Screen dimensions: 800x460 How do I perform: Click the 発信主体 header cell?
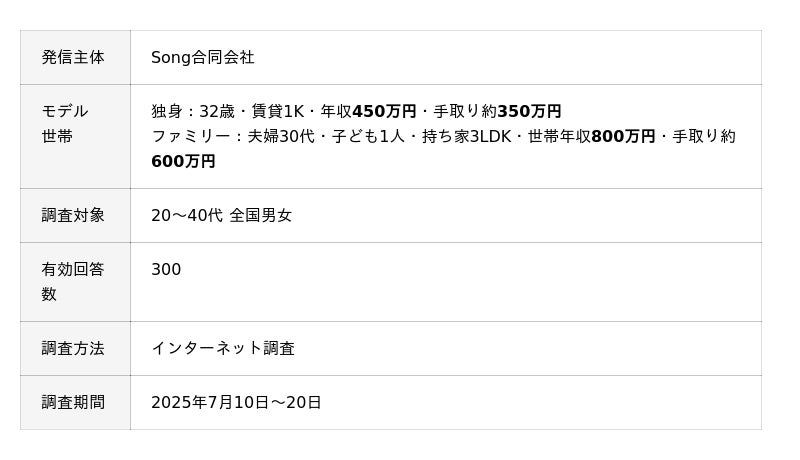tap(73, 58)
